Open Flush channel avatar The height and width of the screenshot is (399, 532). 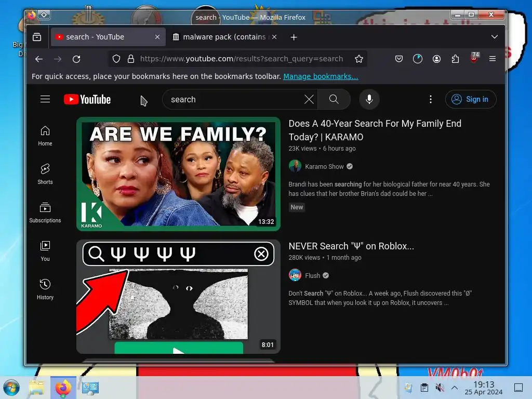tap(295, 275)
